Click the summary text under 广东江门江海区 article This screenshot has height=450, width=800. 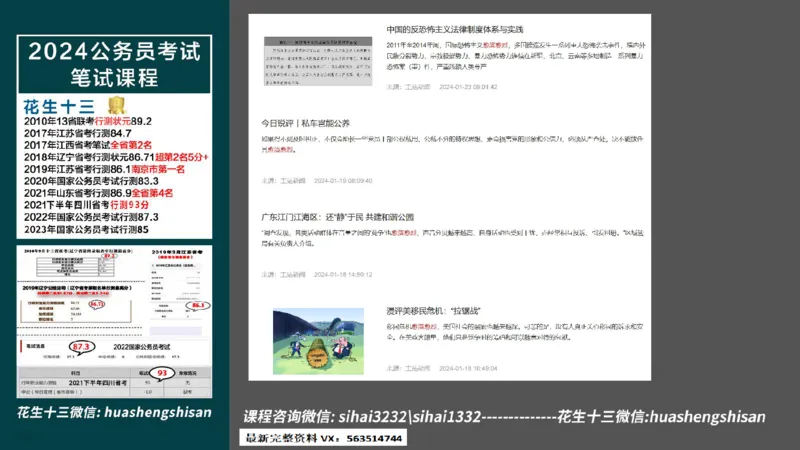point(452,238)
